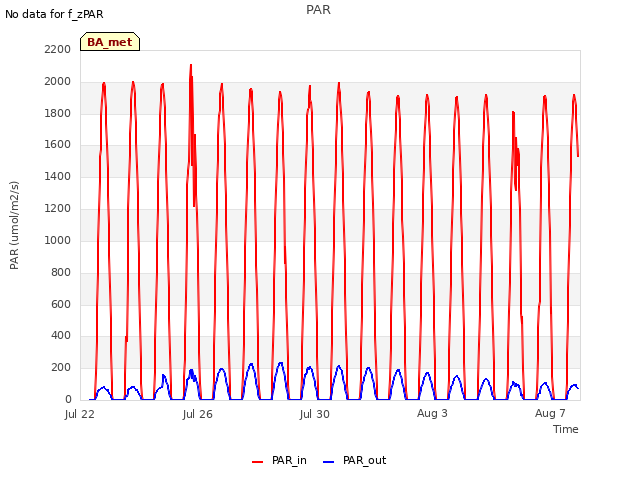This screenshot has height=480, width=640.
Task: Click the 400 y-axis tick label
Action: click(x=61, y=336)
